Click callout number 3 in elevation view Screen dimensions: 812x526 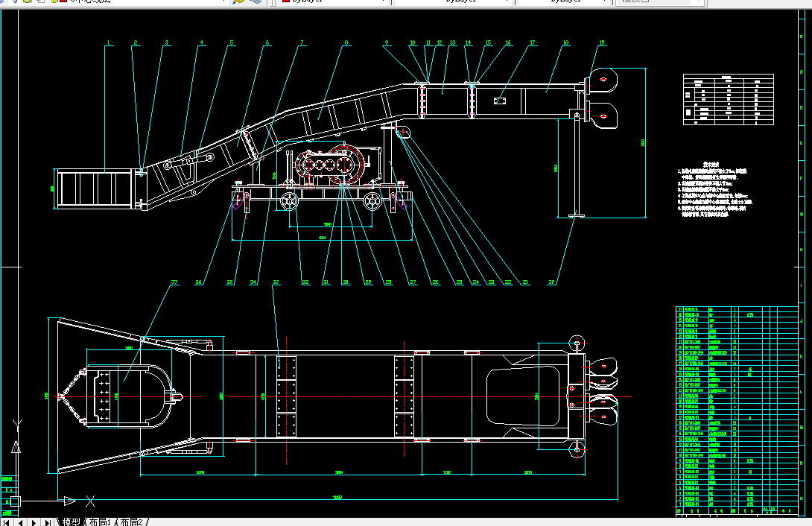(166, 43)
